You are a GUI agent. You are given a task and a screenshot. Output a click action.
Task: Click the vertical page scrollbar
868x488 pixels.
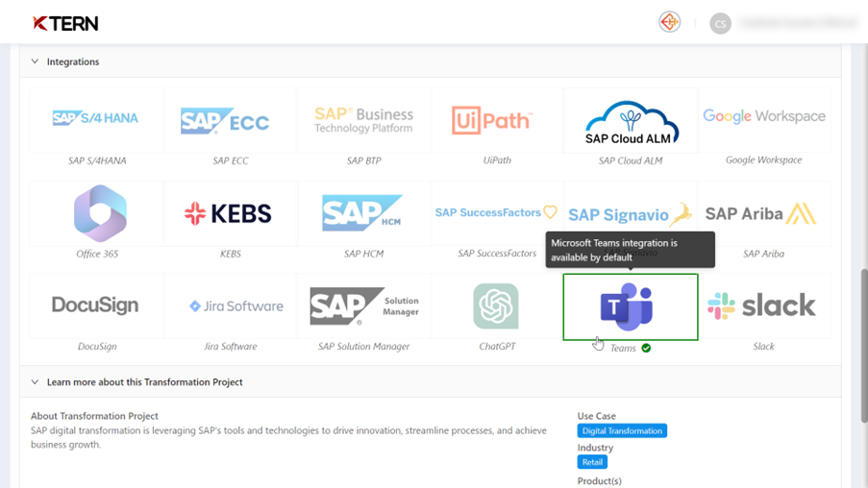(863, 346)
